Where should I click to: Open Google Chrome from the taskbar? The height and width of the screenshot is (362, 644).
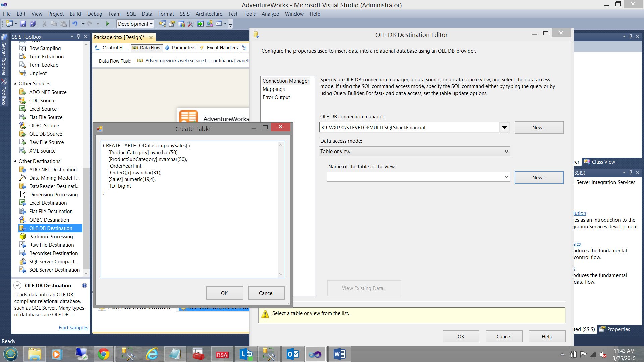pyautogui.click(x=103, y=354)
